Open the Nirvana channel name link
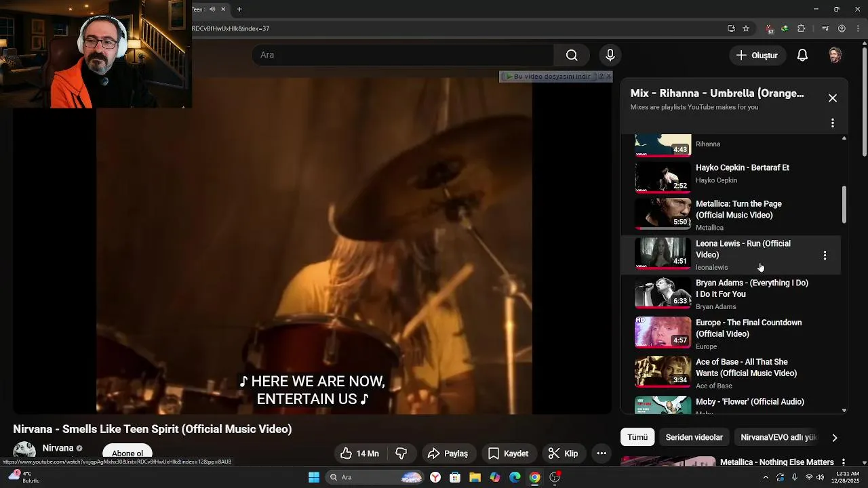Screen dimensions: 868x488 (x=58, y=448)
